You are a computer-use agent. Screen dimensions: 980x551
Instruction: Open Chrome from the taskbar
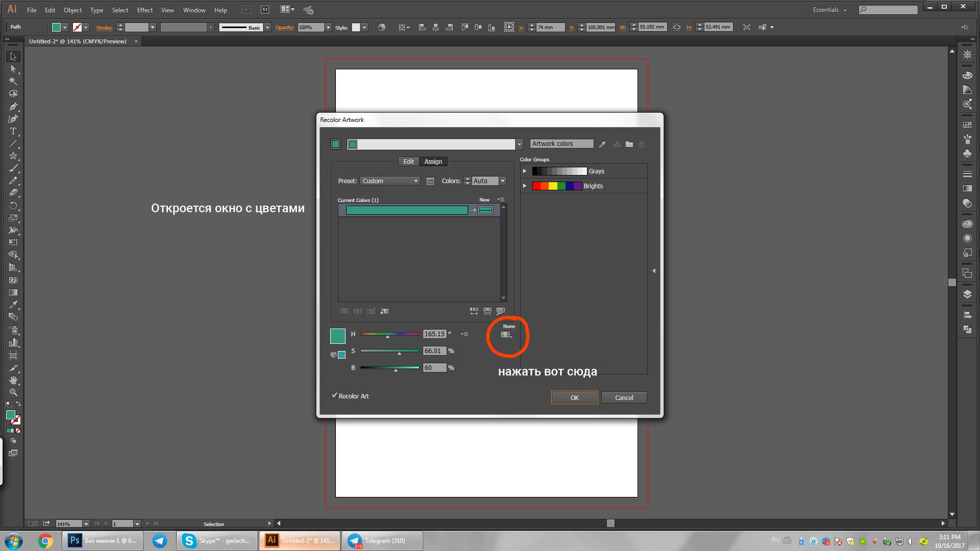click(x=45, y=541)
